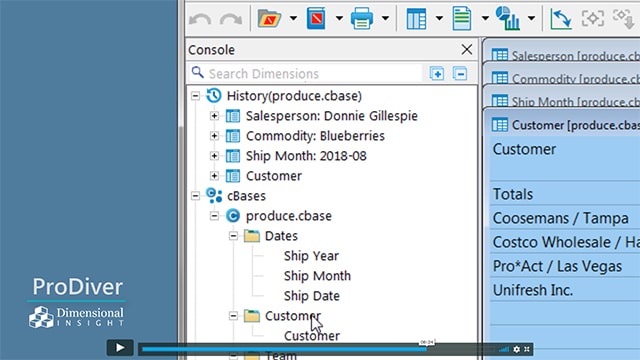640x360 pixels.
Task: Click the tabular view toolbar icon
Action: pos(416,18)
